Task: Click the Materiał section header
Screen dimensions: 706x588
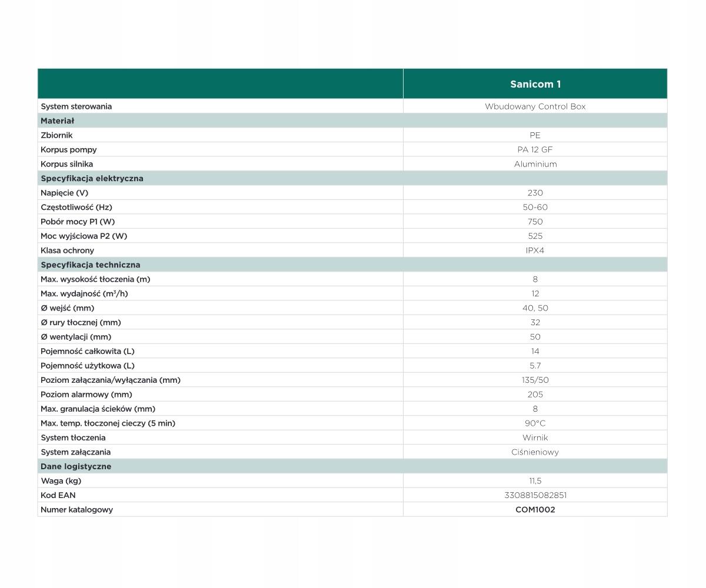Action: (58, 121)
